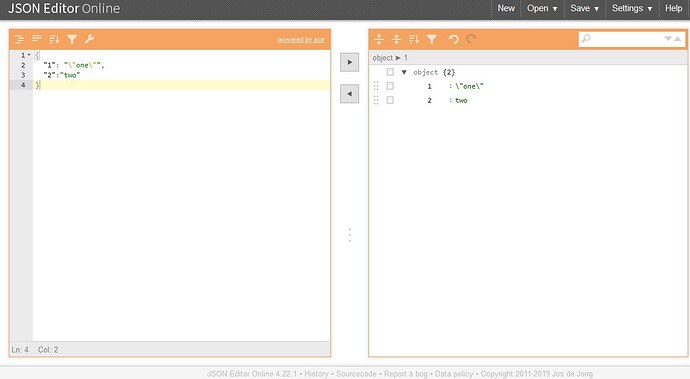Open filter/transform in right tree editor

(x=431, y=39)
